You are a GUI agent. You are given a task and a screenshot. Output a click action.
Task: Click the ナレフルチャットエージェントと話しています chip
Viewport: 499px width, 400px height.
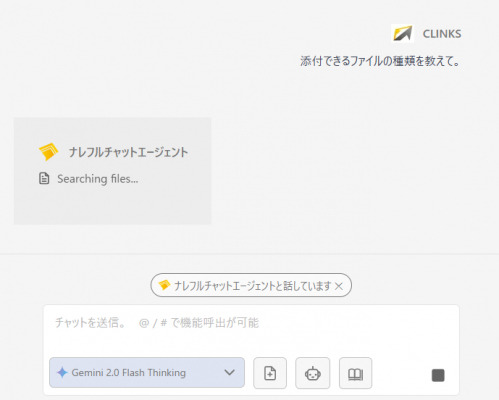pyautogui.click(x=251, y=285)
